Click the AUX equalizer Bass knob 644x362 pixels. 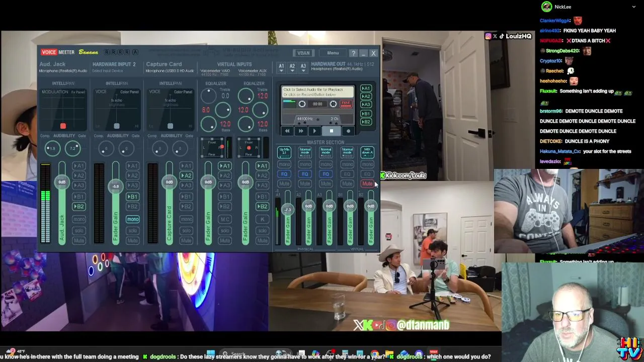point(246,124)
